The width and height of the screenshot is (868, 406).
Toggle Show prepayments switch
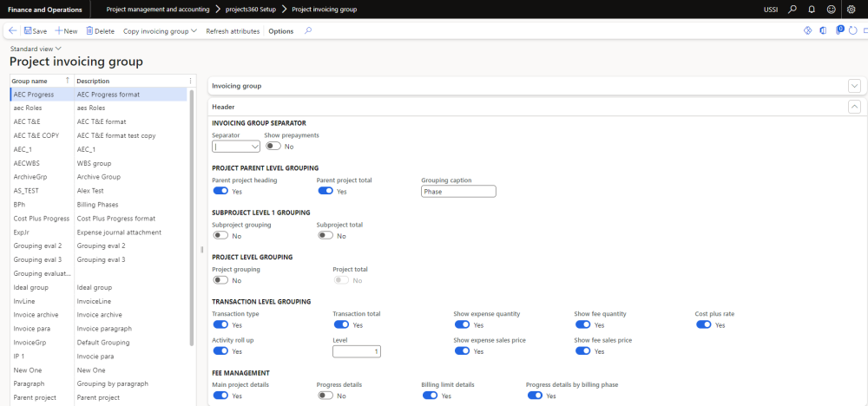[x=273, y=146]
